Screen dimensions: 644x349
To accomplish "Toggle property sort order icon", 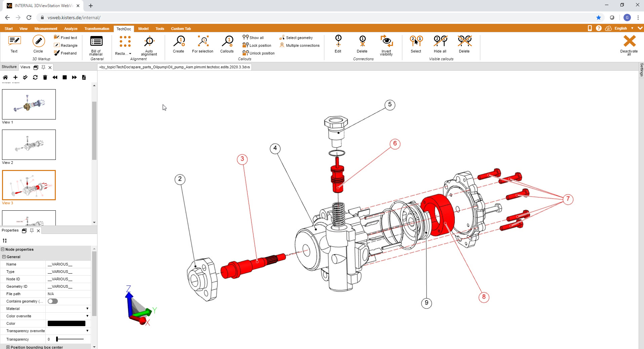I will 5,241.
